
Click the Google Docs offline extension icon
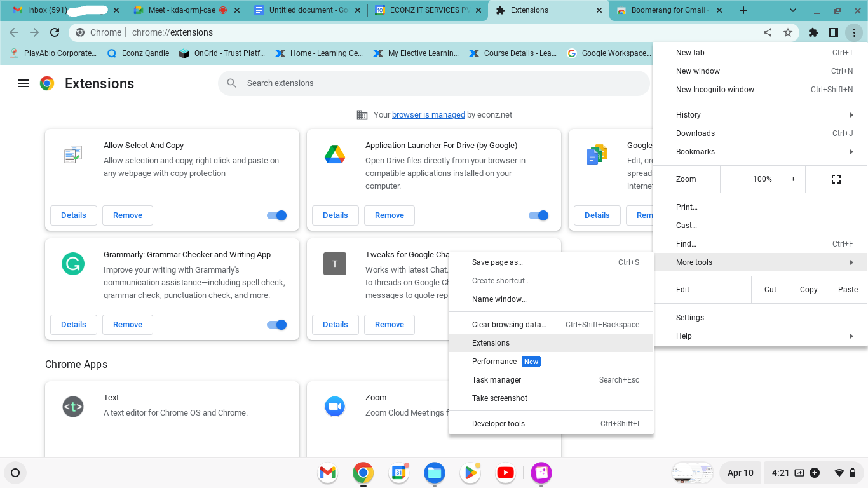coord(597,154)
